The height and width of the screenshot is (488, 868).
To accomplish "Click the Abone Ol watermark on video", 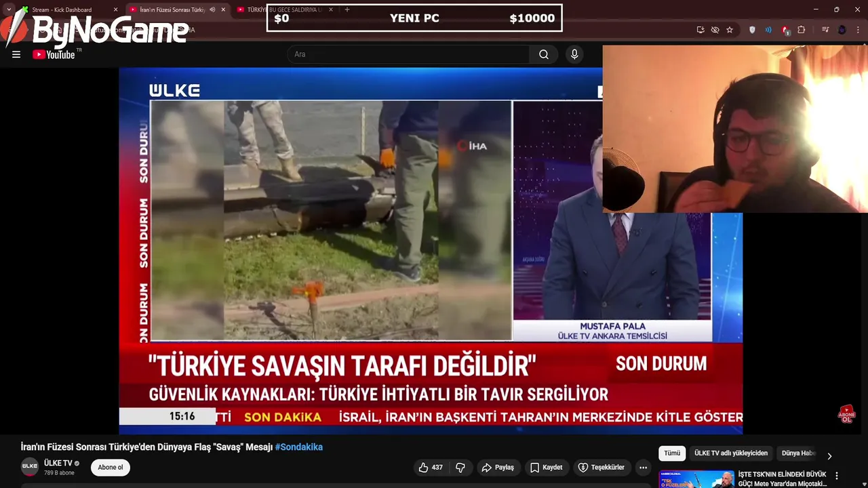I will pyautogui.click(x=846, y=414).
